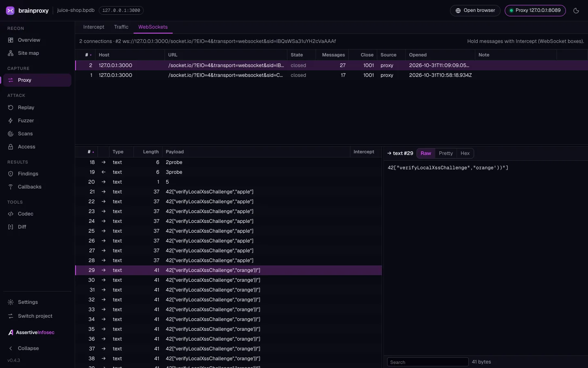Open the Scans section
Image resolution: width=588 pixels, height=368 pixels.
[x=37, y=134]
